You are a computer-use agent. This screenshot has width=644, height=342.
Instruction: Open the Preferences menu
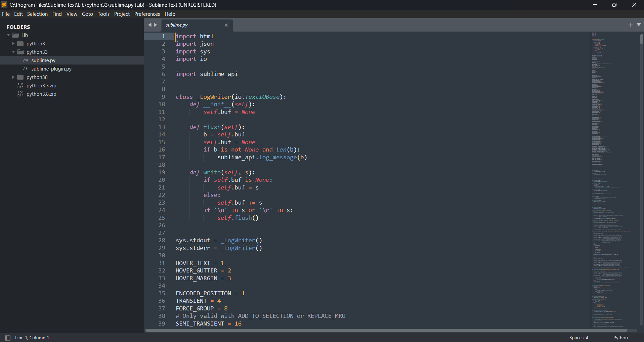[x=147, y=14]
